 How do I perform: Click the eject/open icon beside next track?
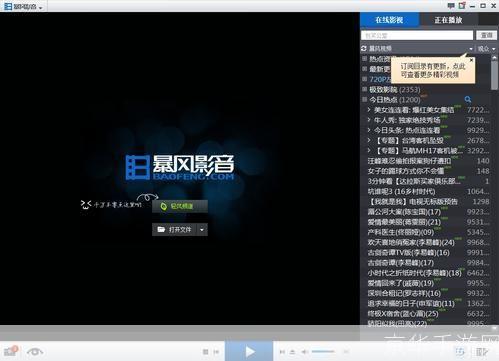292,352
